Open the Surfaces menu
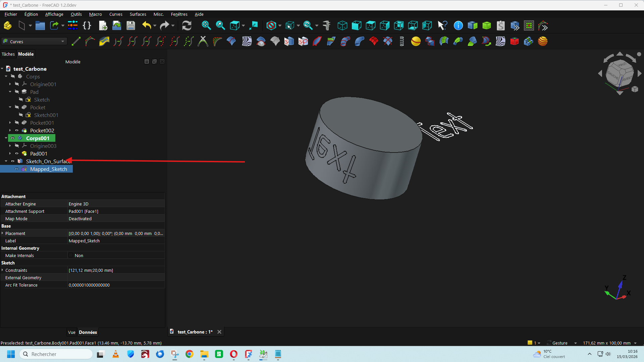 click(138, 14)
